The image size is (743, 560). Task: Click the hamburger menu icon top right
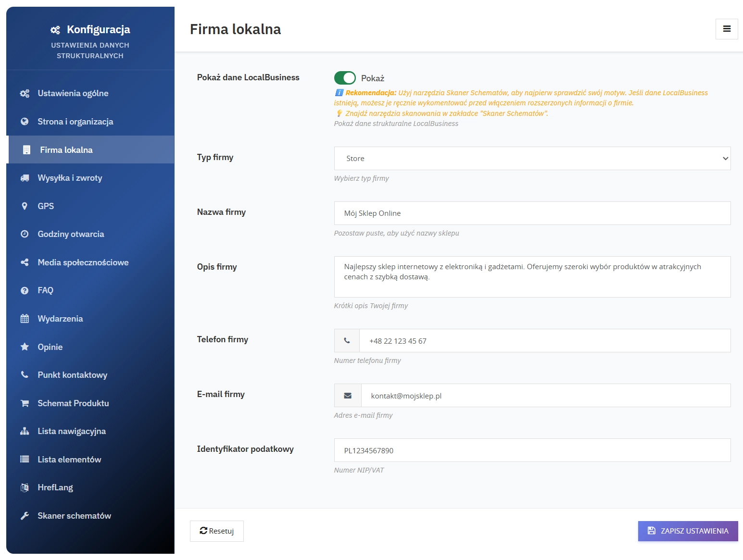click(727, 29)
